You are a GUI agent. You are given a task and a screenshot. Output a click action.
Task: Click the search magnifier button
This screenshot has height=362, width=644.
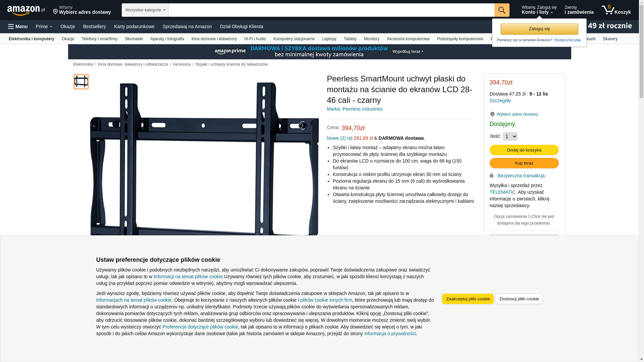click(x=502, y=10)
